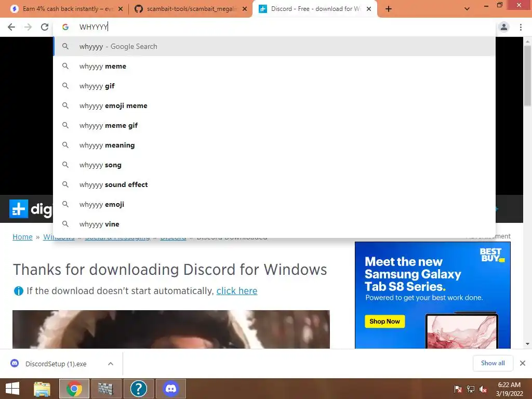Image resolution: width=532 pixels, height=399 pixels.
Task: Go back using the browser back arrow
Action: click(x=11, y=27)
